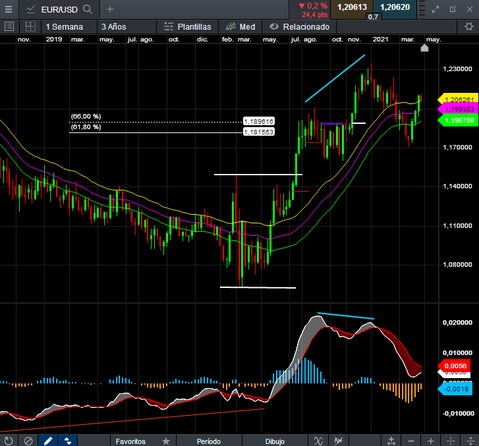Click the 1,230000 price axis label
Screen dimensions: 479x446
click(x=457, y=69)
